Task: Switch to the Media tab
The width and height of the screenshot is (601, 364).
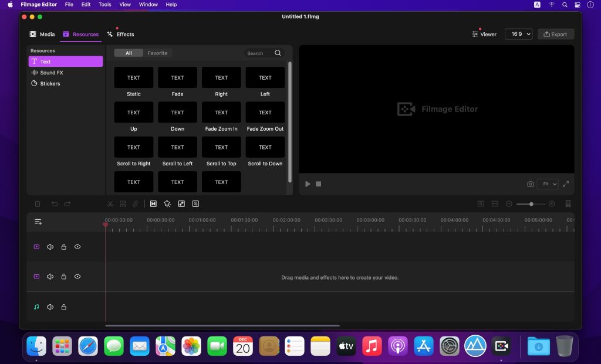Action: pyautogui.click(x=42, y=34)
